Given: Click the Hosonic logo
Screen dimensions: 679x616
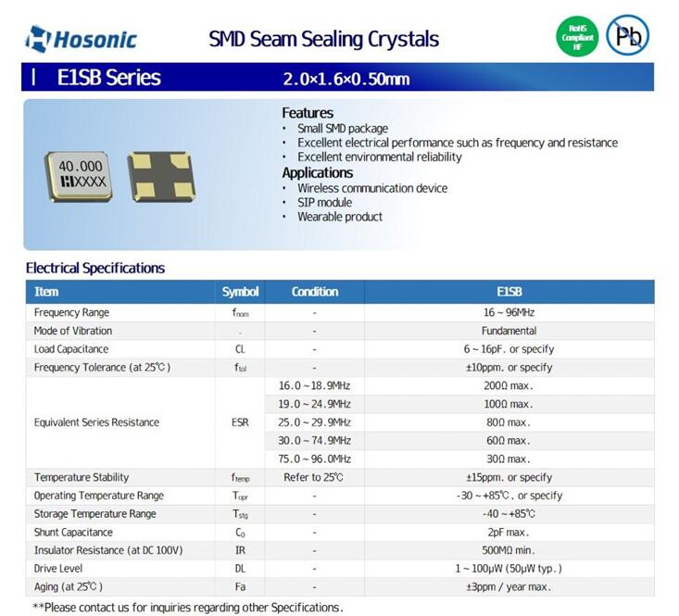Looking at the screenshot, I should [x=81, y=39].
